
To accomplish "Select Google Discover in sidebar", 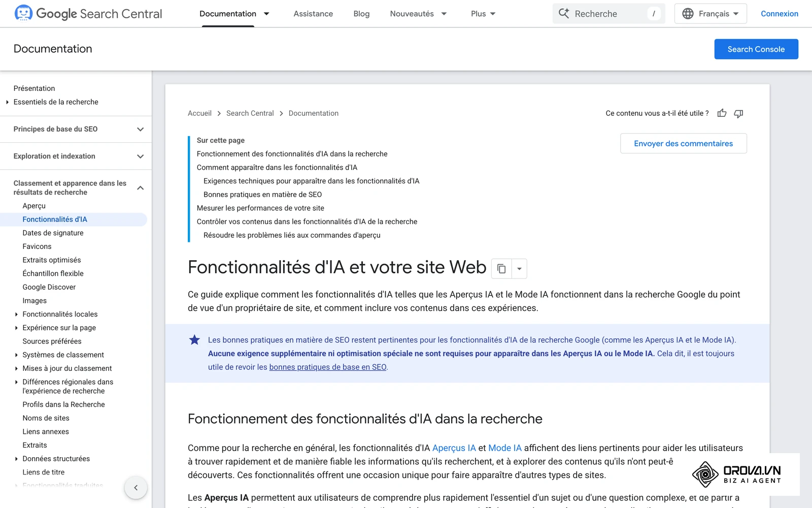I will click(x=49, y=287).
